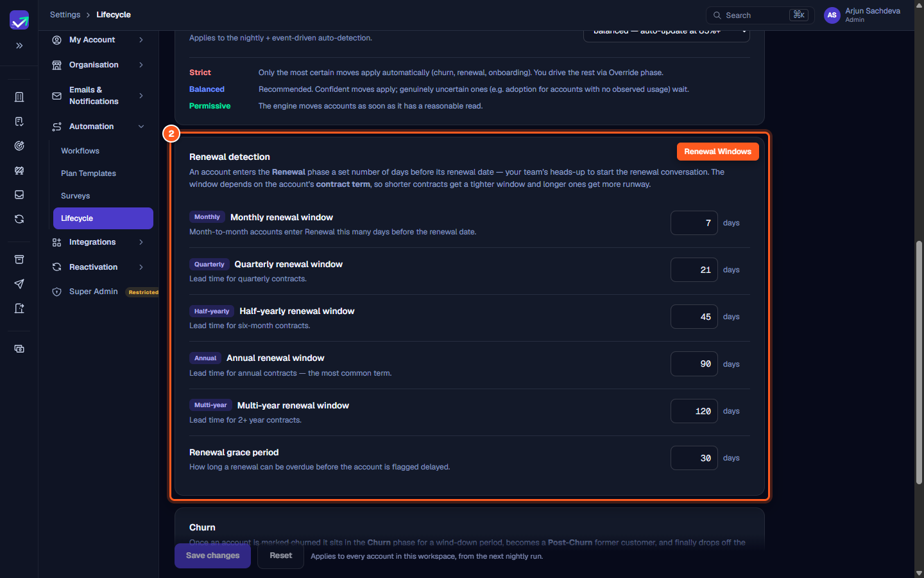
Task: Expand the My Account section chevron
Action: [x=141, y=40]
